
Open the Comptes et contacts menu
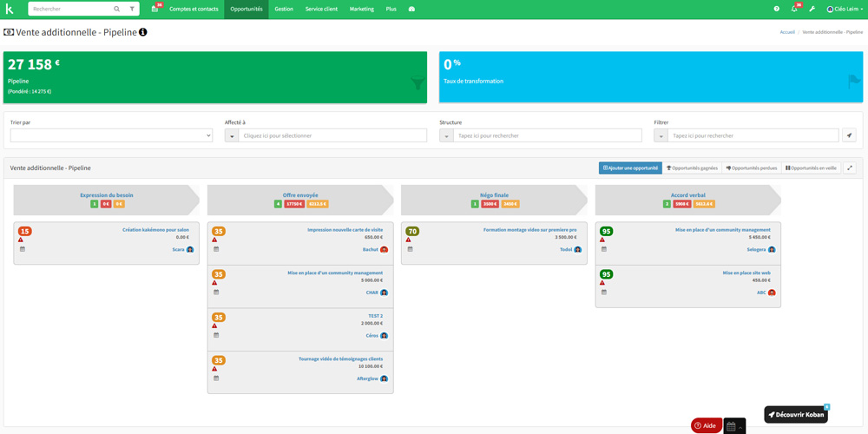194,9
